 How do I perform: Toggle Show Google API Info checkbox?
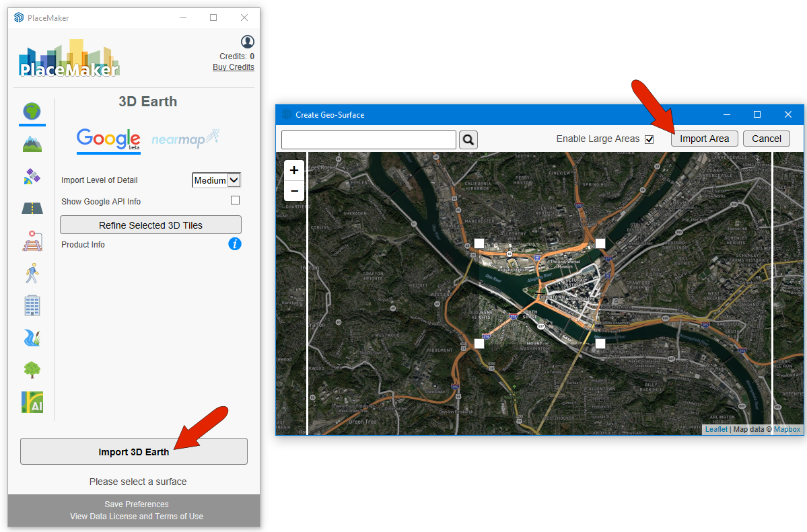click(235, 200)
